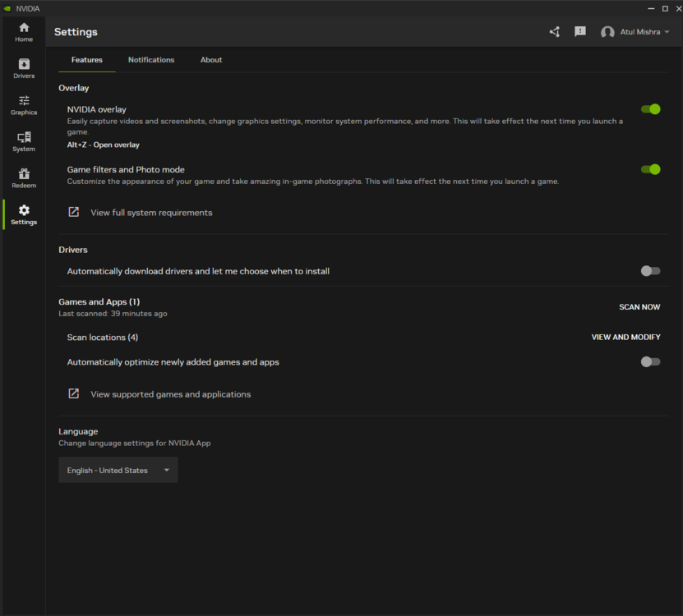
Task: Open the Drivers sidebar section
Action: pos(24,68)
